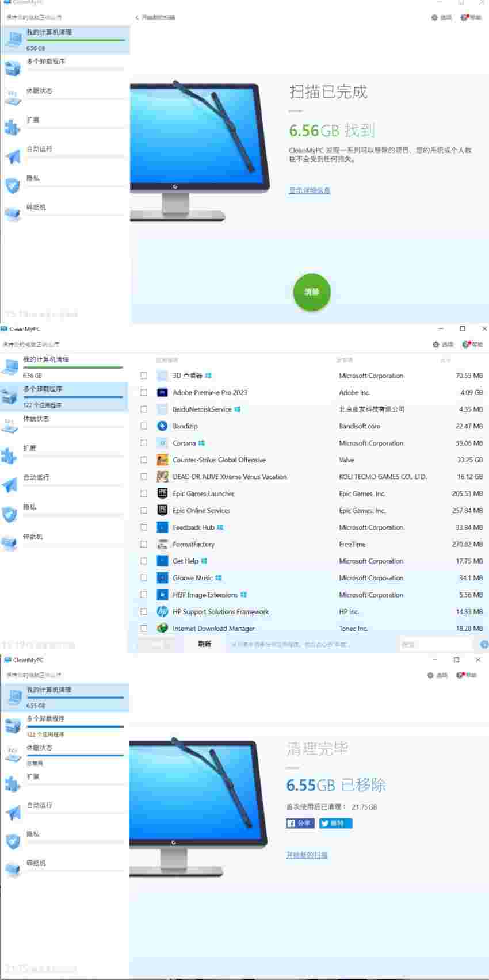Viewport: 489px width, 980px height.
Task: Click the Bandizip app icon in the list
Action: click(x=162, y=426)
